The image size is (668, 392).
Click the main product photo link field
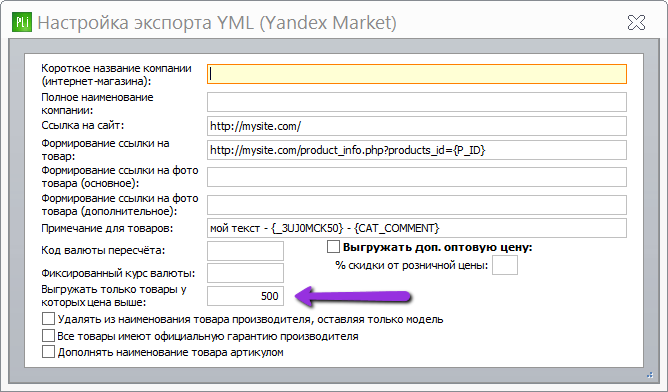pyautogui.click(x=417, y=177)
